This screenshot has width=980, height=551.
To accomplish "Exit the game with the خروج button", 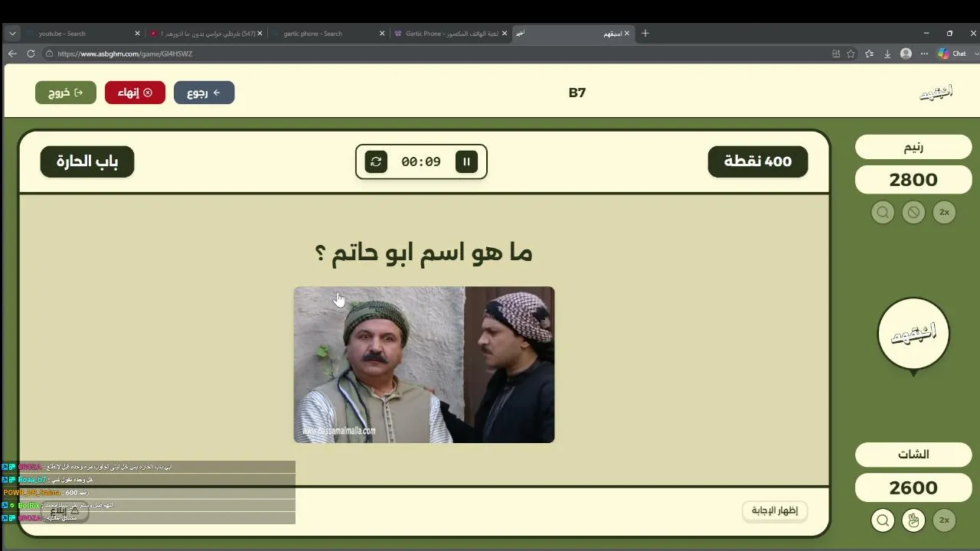I will point(66,93).
